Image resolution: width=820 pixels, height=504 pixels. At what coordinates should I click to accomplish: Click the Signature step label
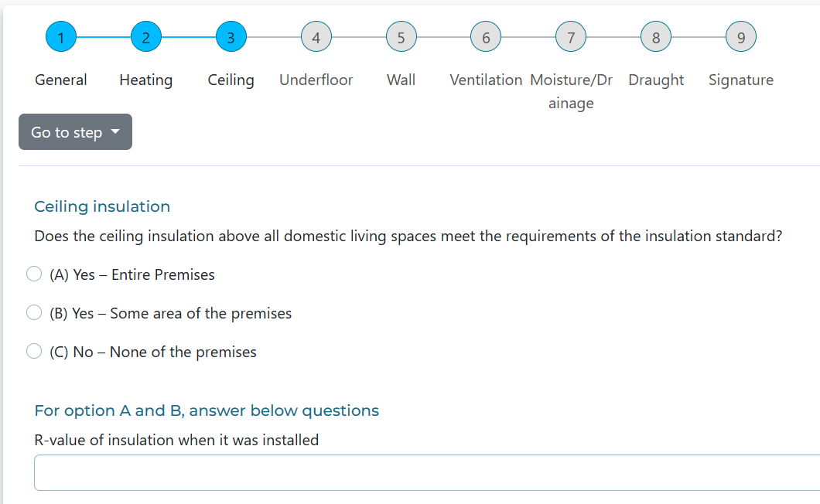pyautogui.click(x=740, y=80)
